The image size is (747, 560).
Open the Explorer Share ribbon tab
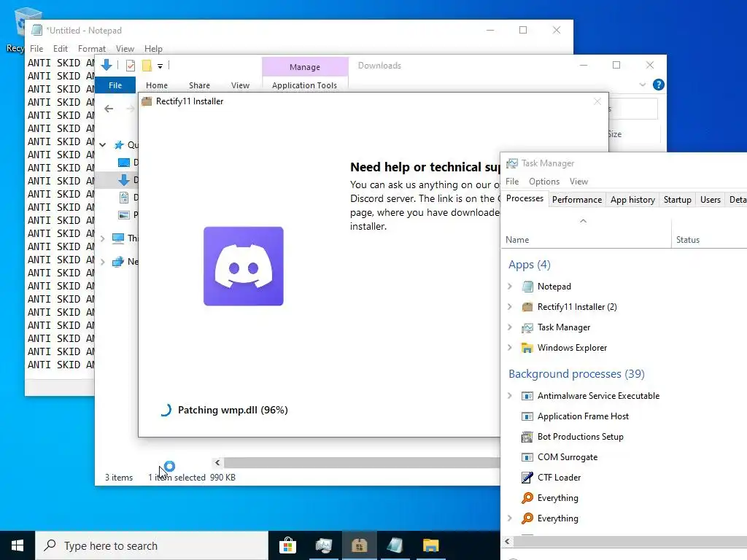[199, 85]
